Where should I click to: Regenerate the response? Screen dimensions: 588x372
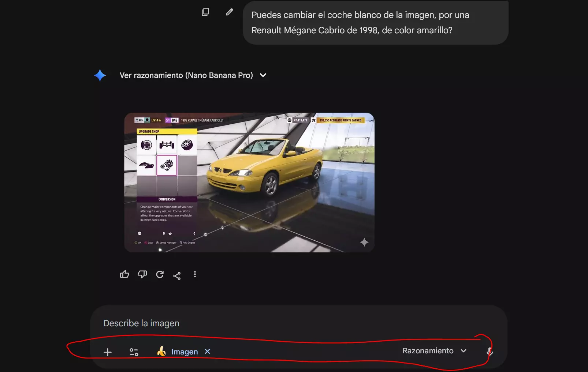pos(160,274)
